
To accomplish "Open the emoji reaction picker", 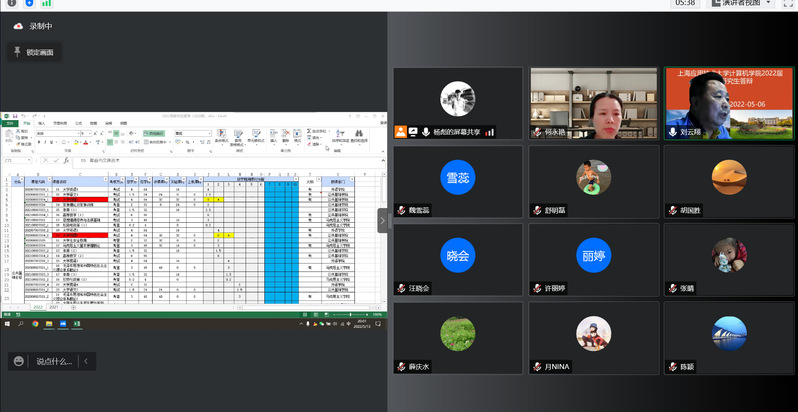I will click(x=19, y=361).
